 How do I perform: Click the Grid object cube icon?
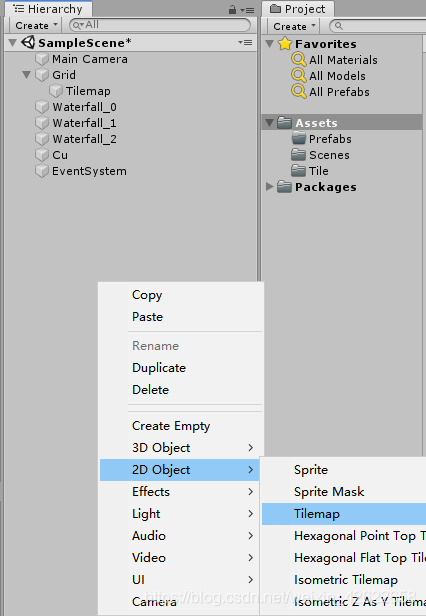(x=41, y=75)
